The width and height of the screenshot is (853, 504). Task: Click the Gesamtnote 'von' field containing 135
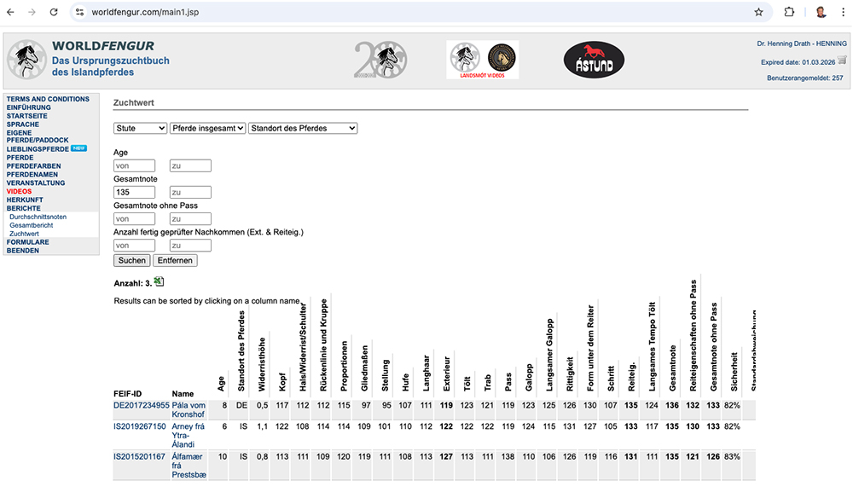tap(134, 192)
